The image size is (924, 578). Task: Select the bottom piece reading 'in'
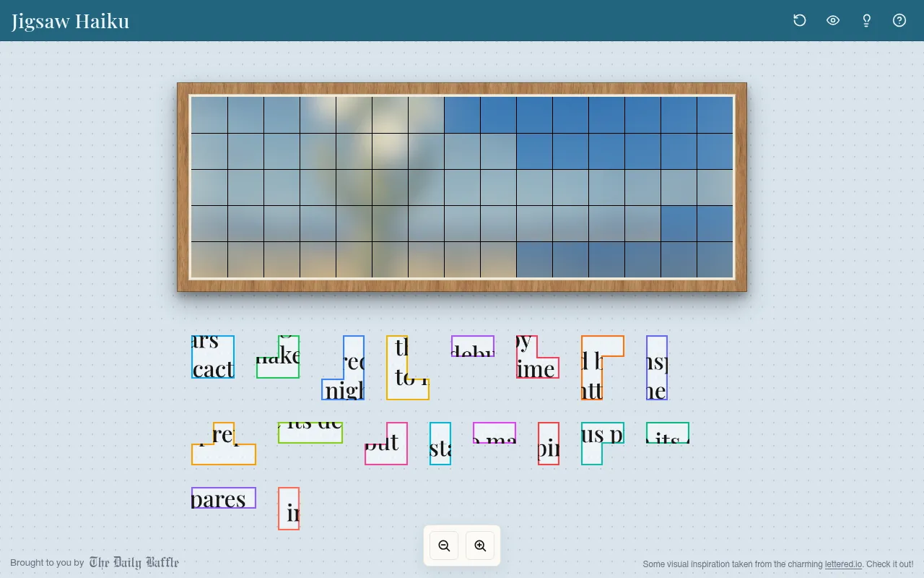coord(289,509)
